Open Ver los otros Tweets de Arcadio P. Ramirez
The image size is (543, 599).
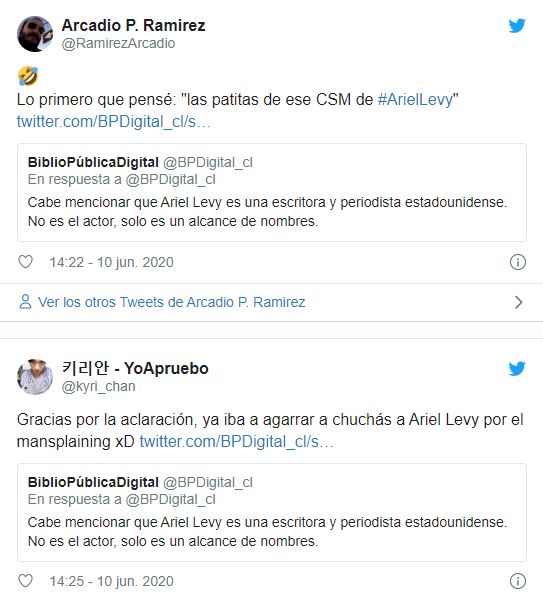point(172,302)
